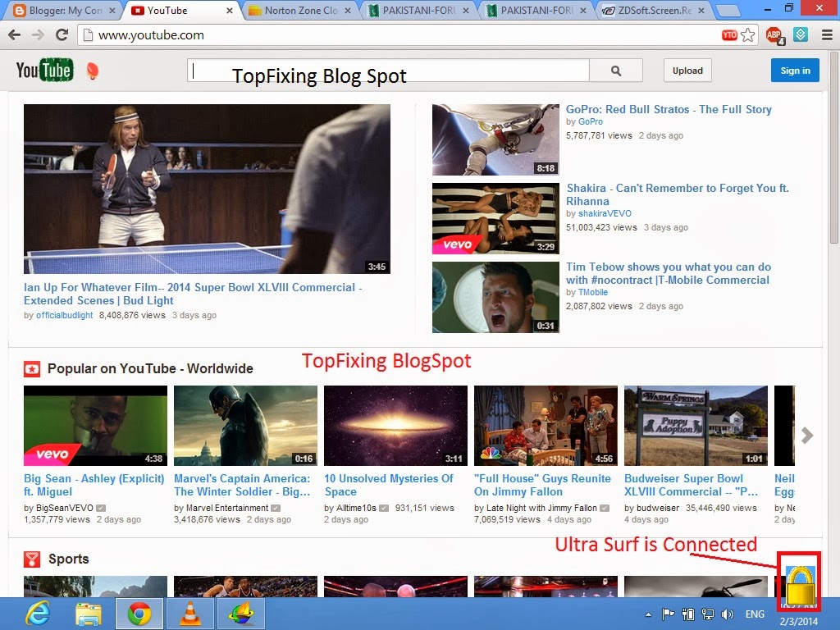Image resolution: width=840 pixels, height=630 pixels.
Task: Open VLC media player from taskbar
Action: point(189,614)
